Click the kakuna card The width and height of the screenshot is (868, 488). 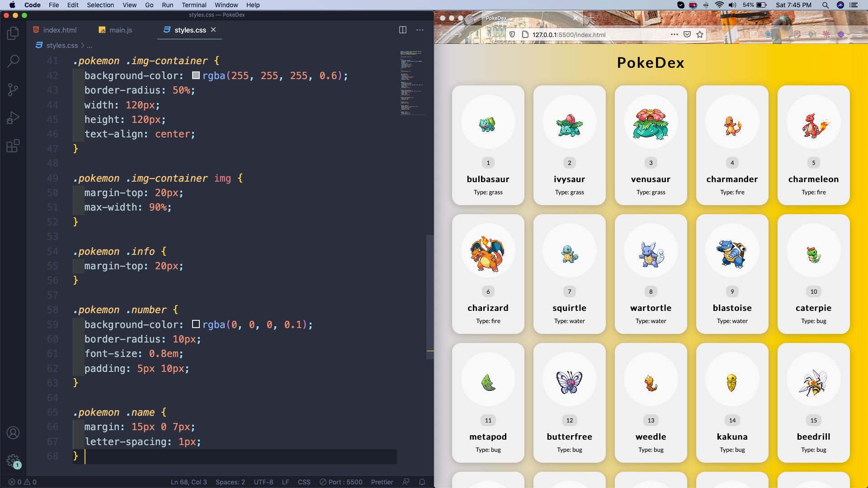click(x=732, y=403)
